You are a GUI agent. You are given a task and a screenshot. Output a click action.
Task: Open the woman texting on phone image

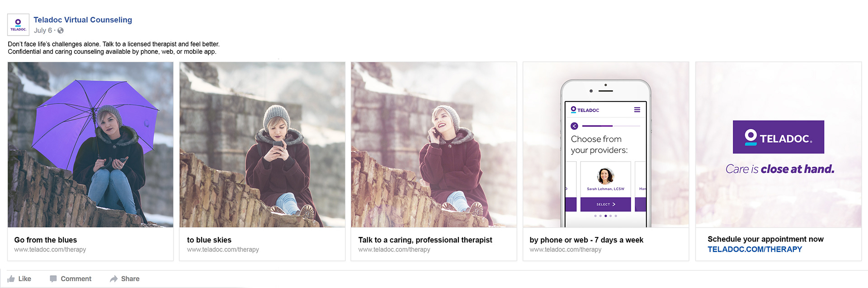(x=262, y=144)
